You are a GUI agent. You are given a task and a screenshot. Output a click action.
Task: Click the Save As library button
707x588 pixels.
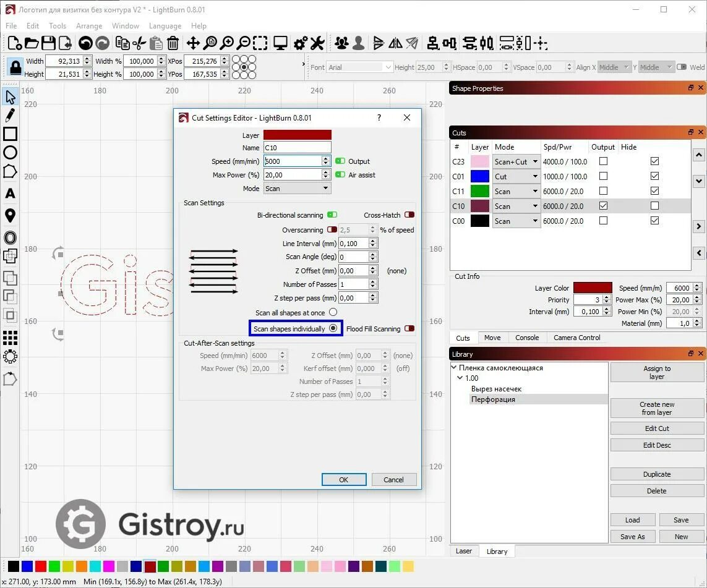pyautogui.click(x=633, y=536)
